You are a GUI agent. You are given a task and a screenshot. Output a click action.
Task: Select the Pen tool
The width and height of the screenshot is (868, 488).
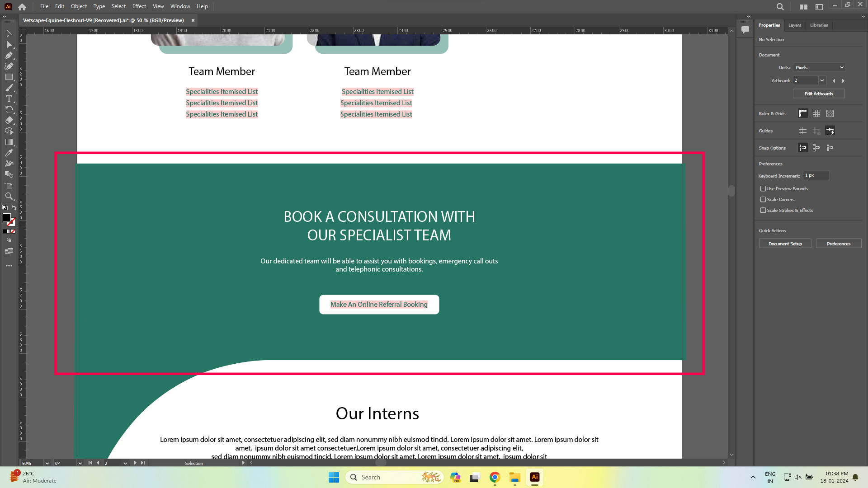pyautogui.click(x=9, y=56)
